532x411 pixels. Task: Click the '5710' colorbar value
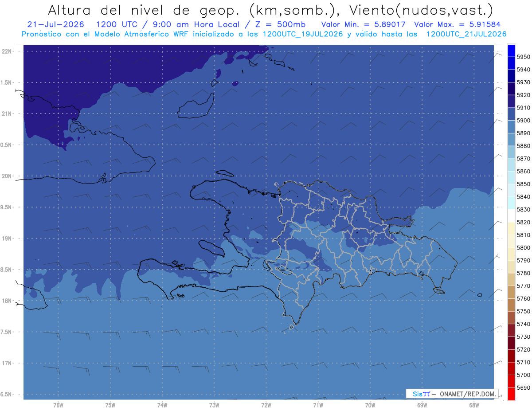524,362
